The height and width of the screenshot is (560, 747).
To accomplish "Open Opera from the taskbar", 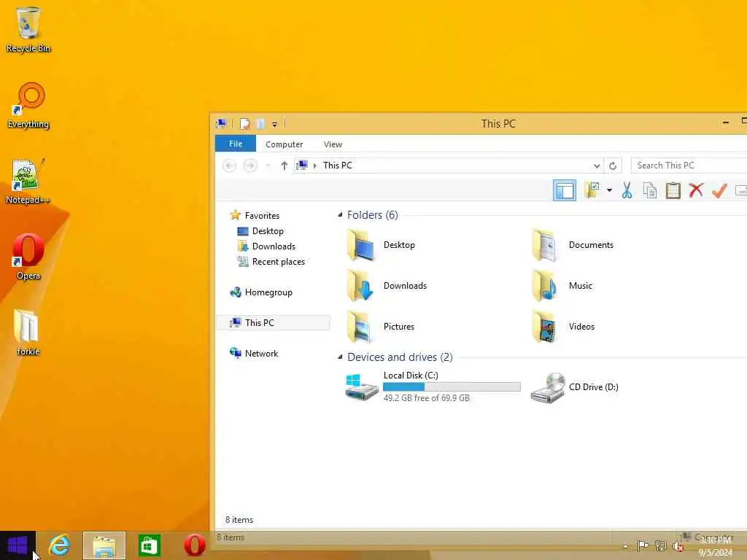I will [194, 545].
